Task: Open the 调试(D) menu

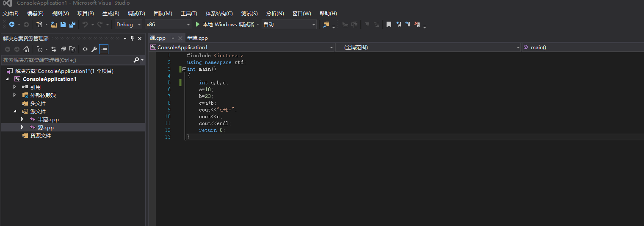Action: coord(136,14)
